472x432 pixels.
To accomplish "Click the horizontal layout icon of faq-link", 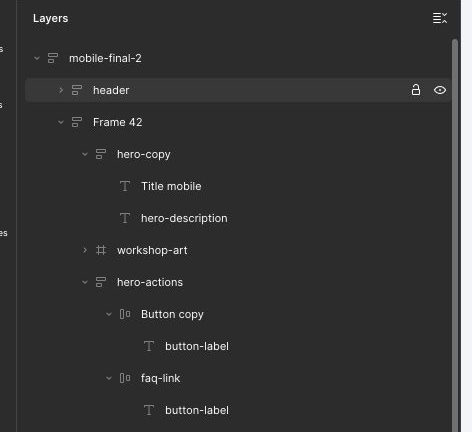I will point(125,378).
